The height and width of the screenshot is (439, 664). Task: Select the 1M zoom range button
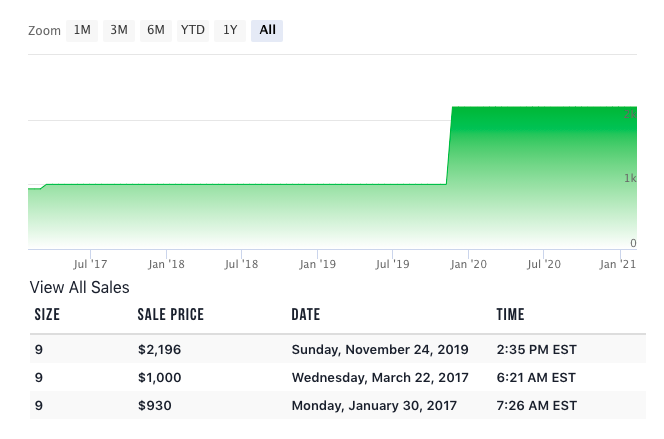point(82,30)
